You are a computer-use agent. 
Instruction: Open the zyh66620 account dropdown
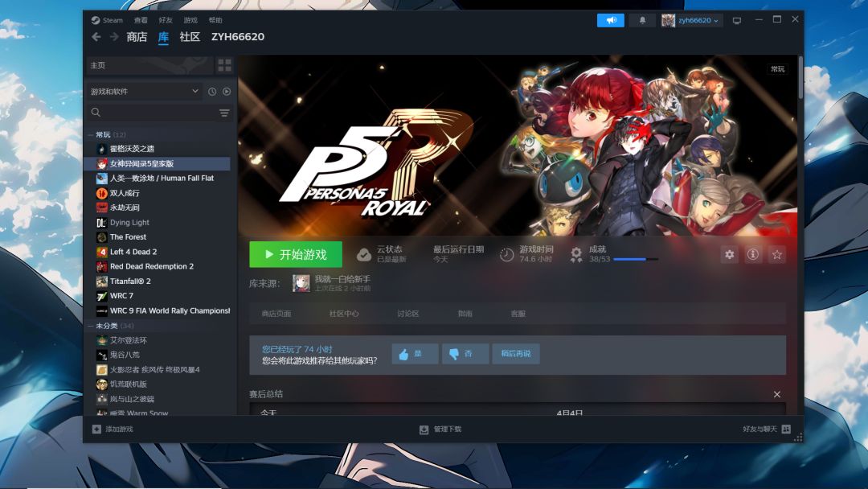coord(692,20)
